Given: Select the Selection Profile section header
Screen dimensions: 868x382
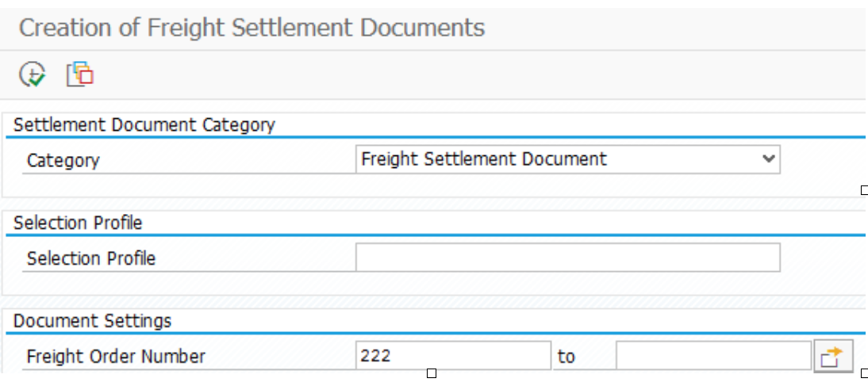Looking at the screenshot, I should coord(78,223).
